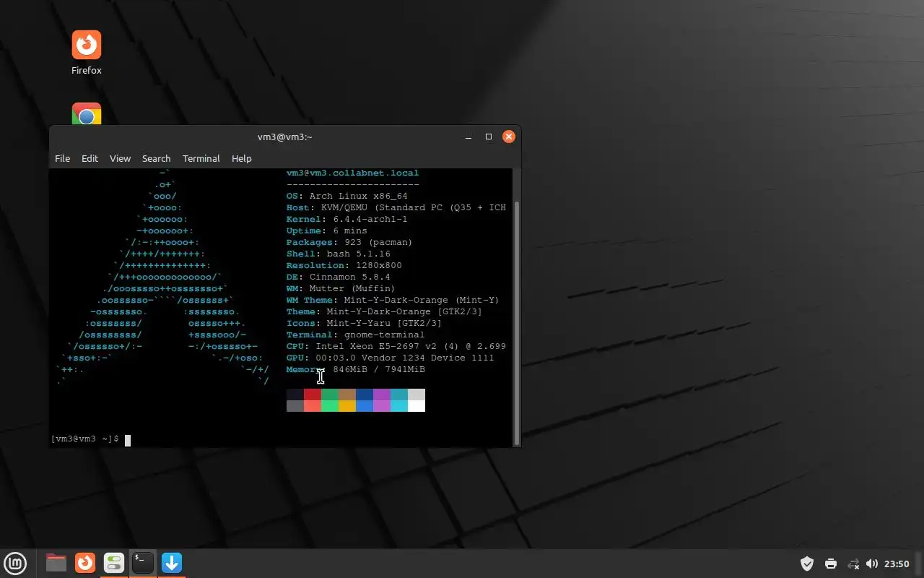Click the bright yellow color block in neofetch palette
The width and height of the screenshot is (924, 578).
click(x=347, y=406)
